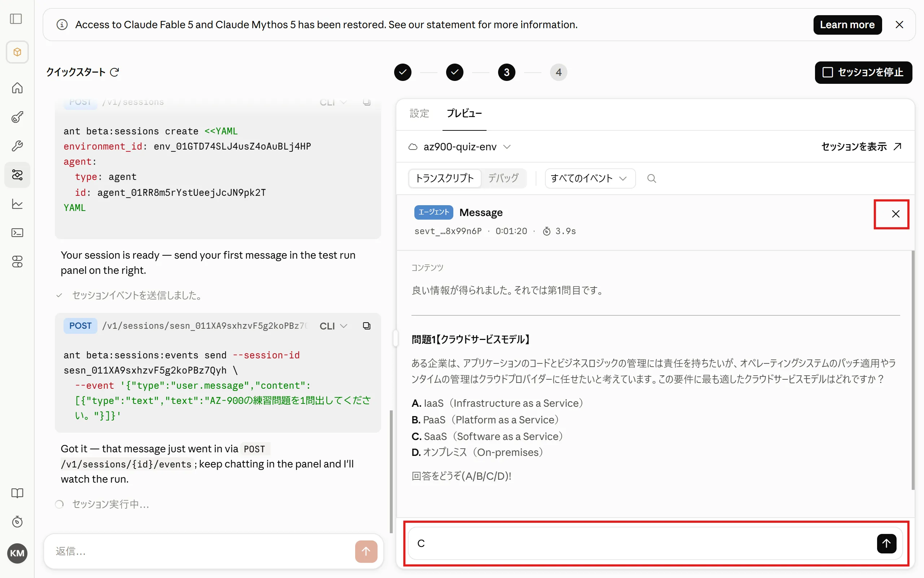Click answer option A. IaaS
924x578 pixels.
click(x=497, y=403)
